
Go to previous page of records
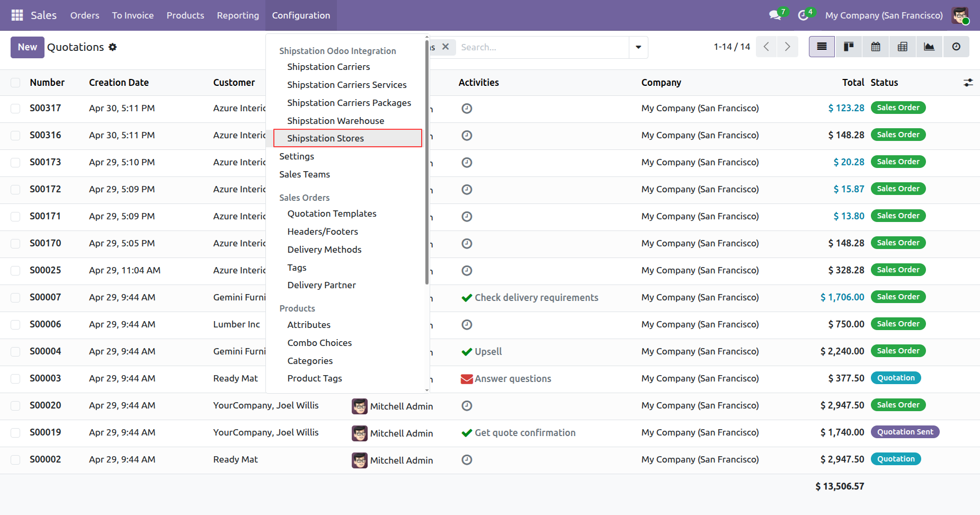pyautogui.click(x=767, y=47)
